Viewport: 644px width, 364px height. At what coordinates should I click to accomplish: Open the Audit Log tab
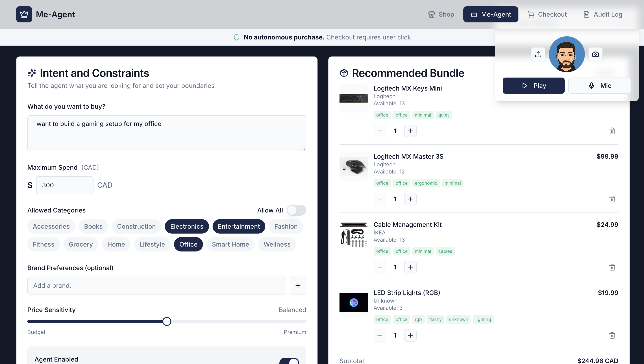(603, 14)
